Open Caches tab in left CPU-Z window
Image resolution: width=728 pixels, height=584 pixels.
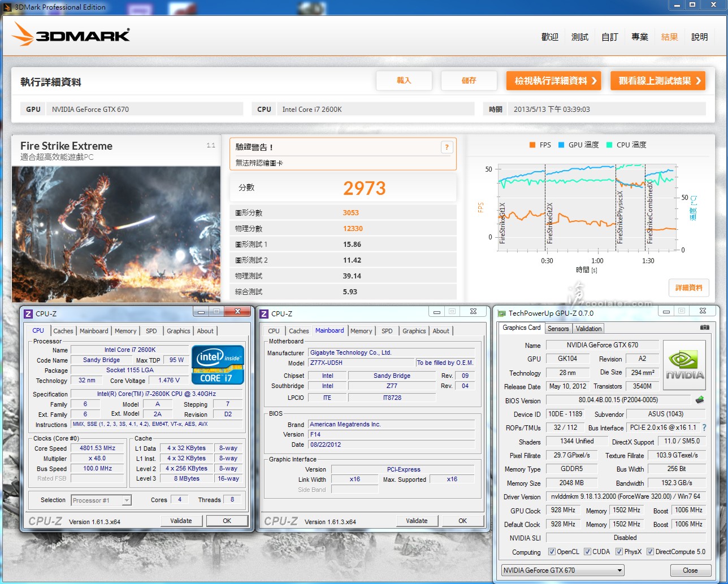[x=63, y=331]
